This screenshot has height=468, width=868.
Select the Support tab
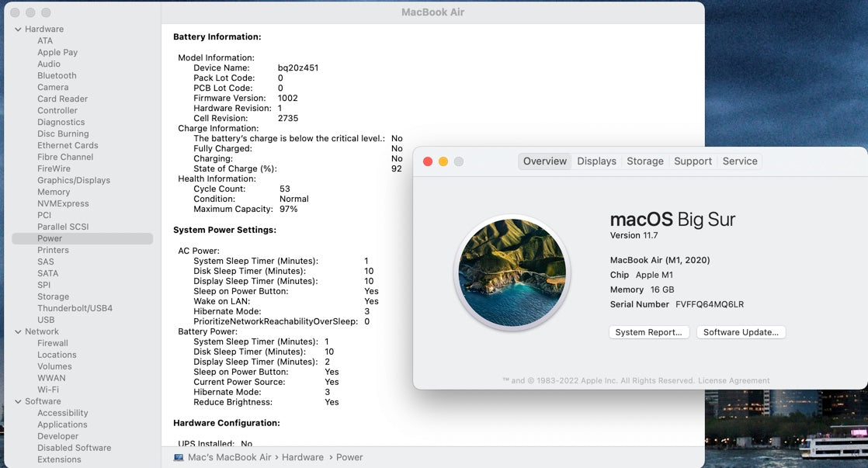[x=693, y=161]
